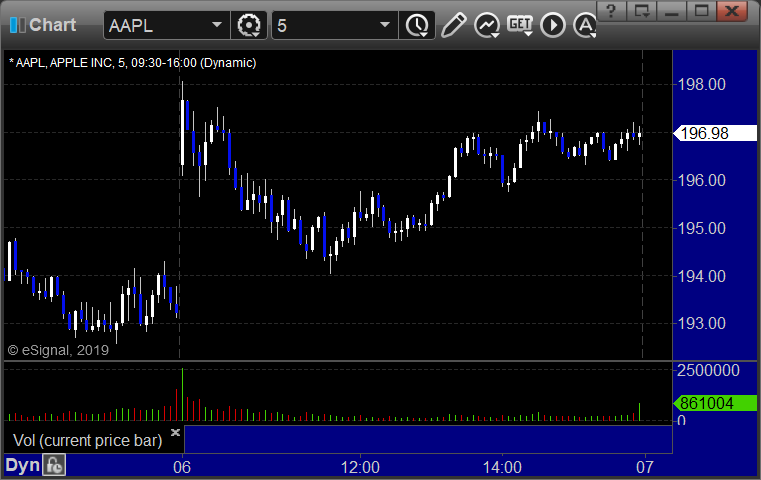The width and height of the screenshot is (761, 480).
Task: Click the 196.98 current price marker
Action: [715, 133]
